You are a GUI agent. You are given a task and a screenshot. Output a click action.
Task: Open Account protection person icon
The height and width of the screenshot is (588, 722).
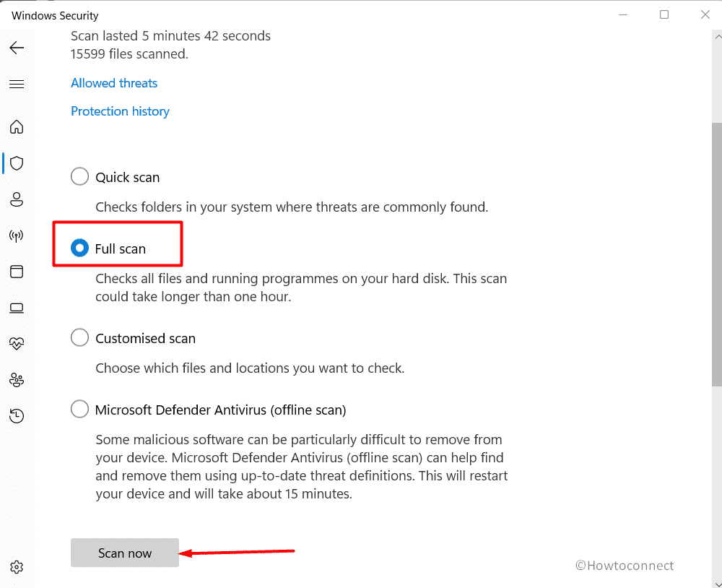point(17,199)
